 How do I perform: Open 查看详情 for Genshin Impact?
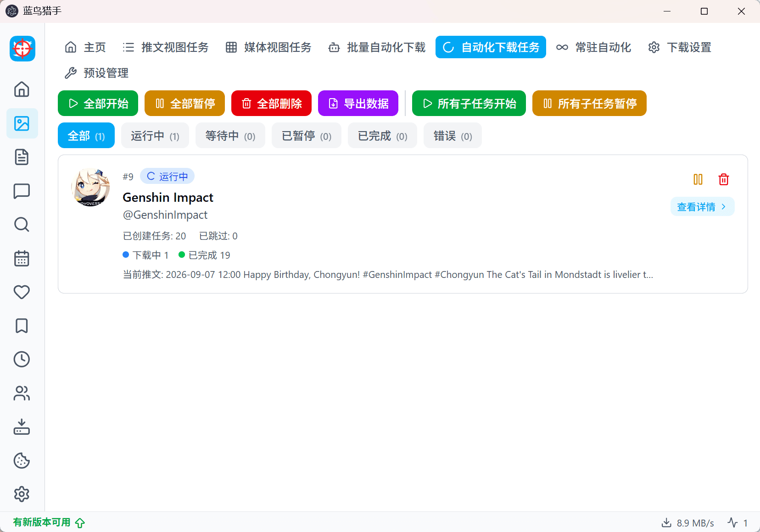tap(702, 207)
